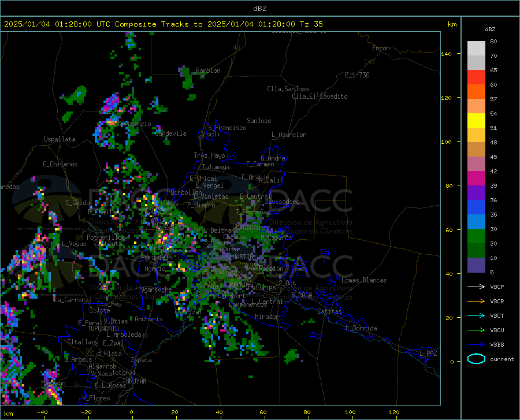Click the Tres_Mayo location label

point(209,155)
